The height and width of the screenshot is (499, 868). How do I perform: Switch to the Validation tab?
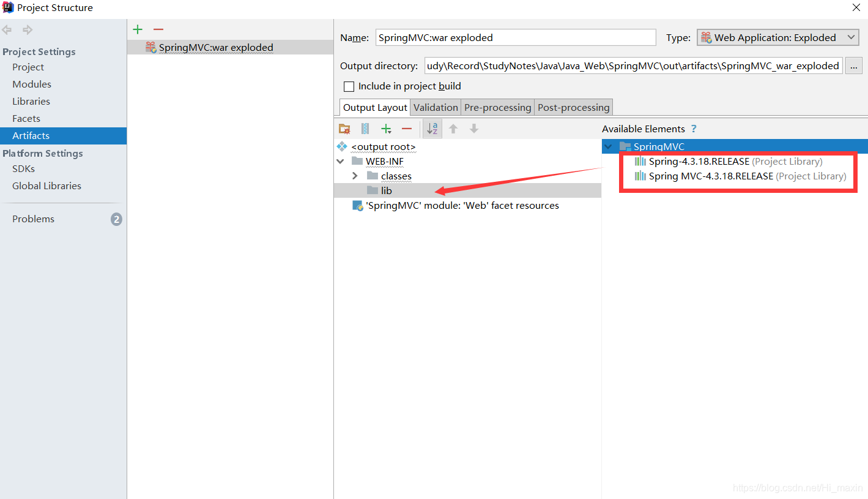[436, 107]
